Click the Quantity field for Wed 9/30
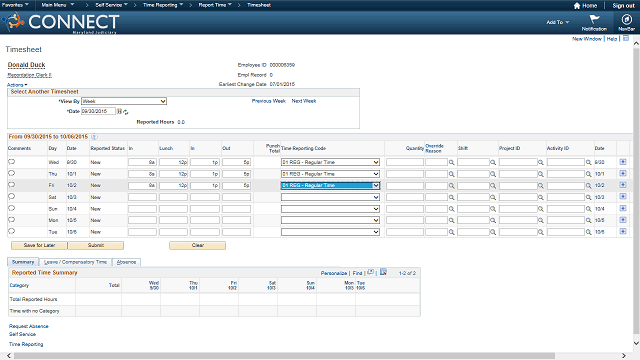Image resolution: width=640 pixels, height=360 pixels. click(x=405, y=162)
